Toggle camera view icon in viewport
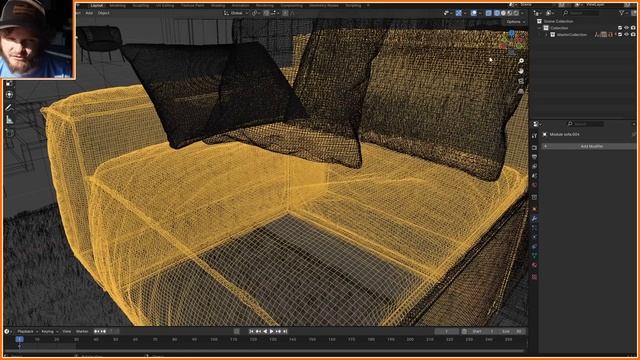Image resolution: width=640 pixels, height=360 pixels. point(521,81)
